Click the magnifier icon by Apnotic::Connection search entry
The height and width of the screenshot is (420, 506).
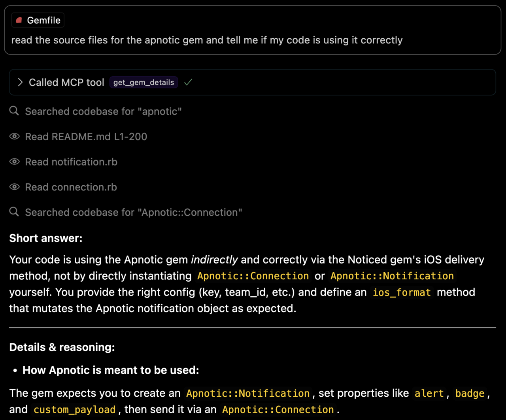tap(14, 212)
